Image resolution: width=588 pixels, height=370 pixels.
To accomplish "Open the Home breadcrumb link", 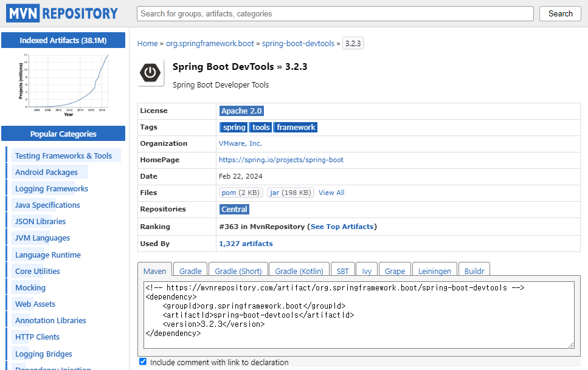I will point(147,44).
